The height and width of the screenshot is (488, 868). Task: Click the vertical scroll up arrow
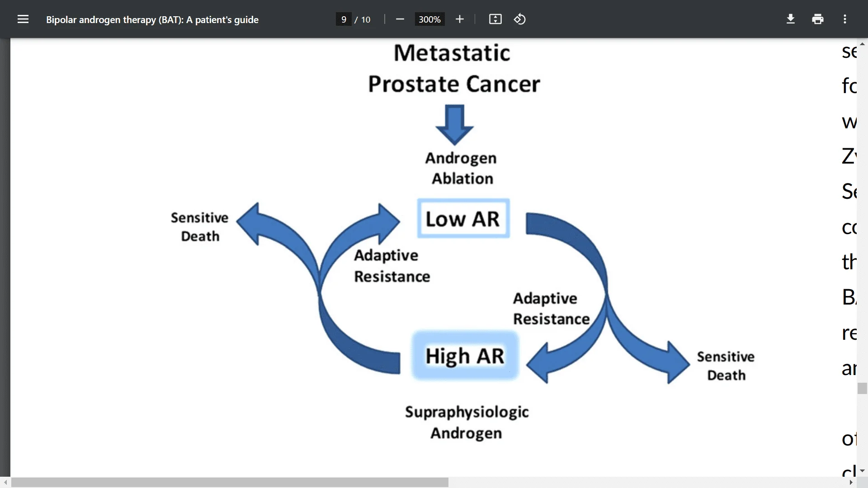(x=862, y=44)
